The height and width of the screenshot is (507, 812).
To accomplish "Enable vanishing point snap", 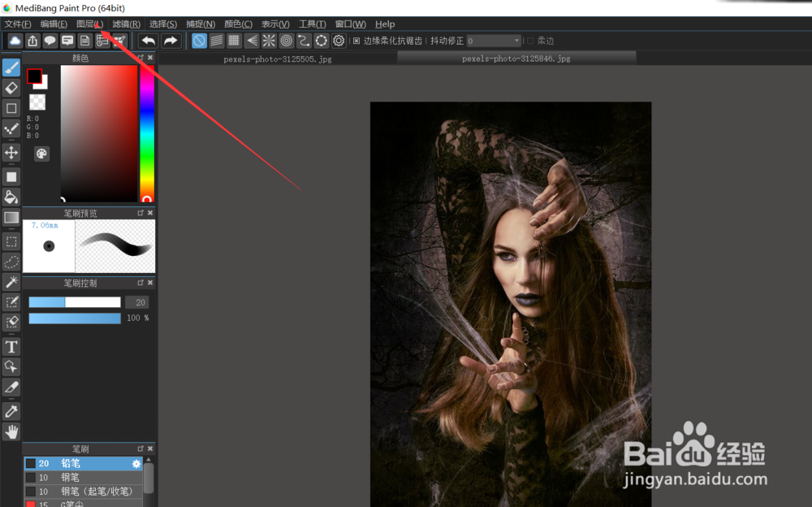I will pos(252,41).
